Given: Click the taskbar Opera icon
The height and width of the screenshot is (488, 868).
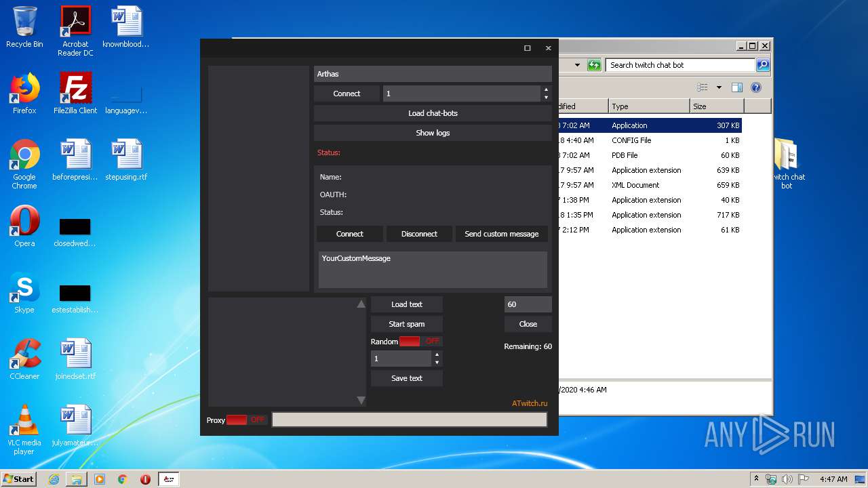Looking at the screenshot, I should tap(145, 479).
